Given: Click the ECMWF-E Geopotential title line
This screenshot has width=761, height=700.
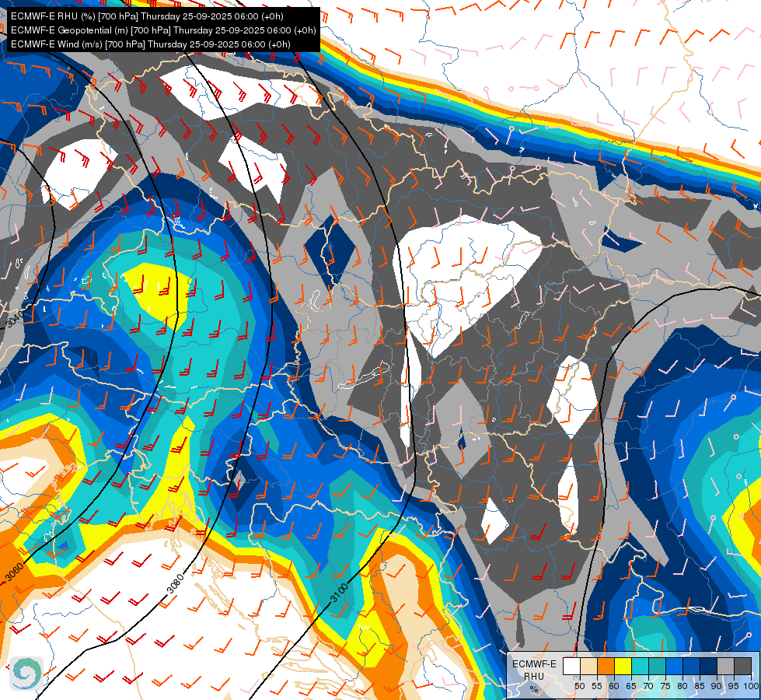Looking at the screenshot, I should click(163, 30).
